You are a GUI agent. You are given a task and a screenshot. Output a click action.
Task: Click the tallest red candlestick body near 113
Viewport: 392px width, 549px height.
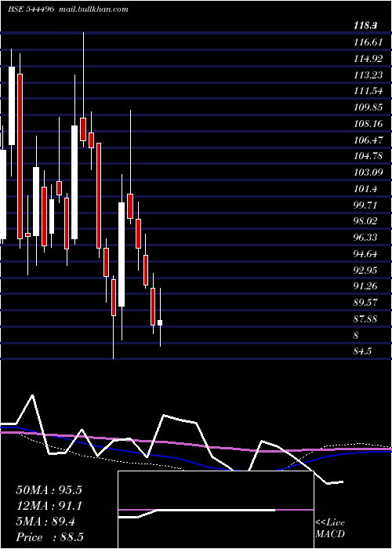click(20, 157)
